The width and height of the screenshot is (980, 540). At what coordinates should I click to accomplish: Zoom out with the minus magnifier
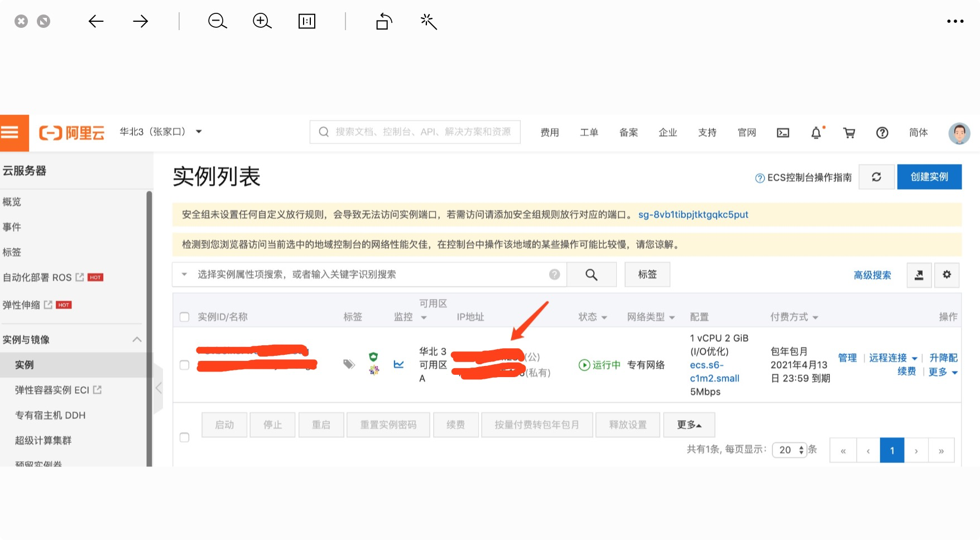click(x=218, y=21)
